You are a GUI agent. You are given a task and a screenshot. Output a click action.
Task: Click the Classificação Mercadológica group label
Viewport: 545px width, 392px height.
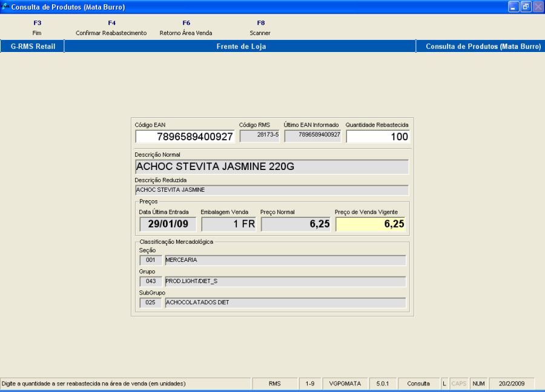(x=176, y=241)
